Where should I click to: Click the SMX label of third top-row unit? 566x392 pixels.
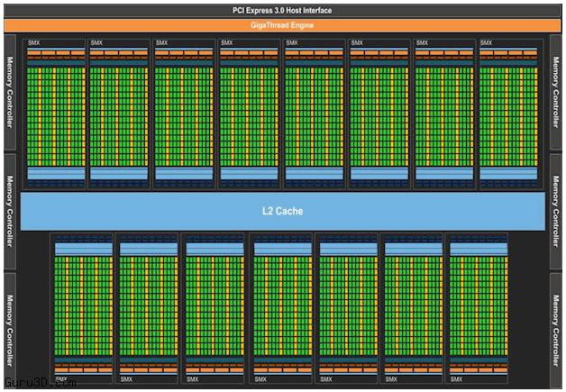161,42
